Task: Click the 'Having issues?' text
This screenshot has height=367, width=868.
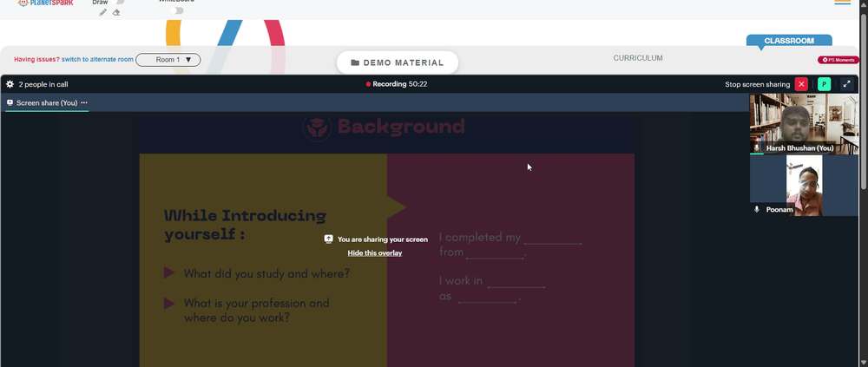Action: point(36,59)
